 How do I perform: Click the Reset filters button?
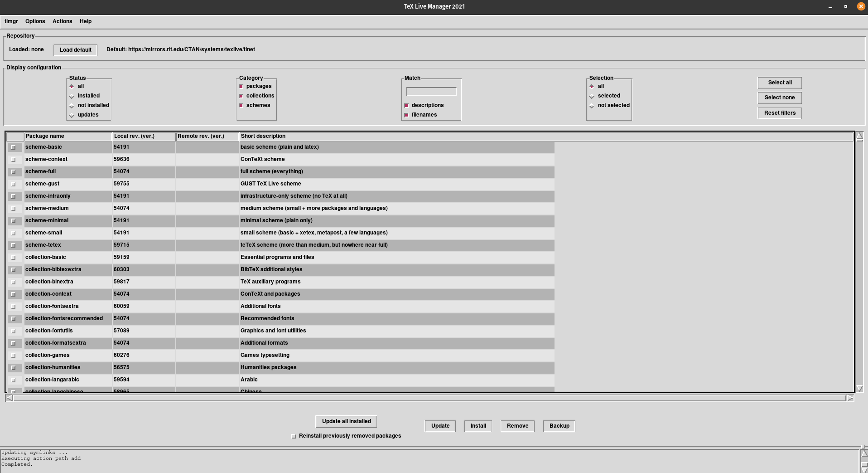click(x=780, y=113)
